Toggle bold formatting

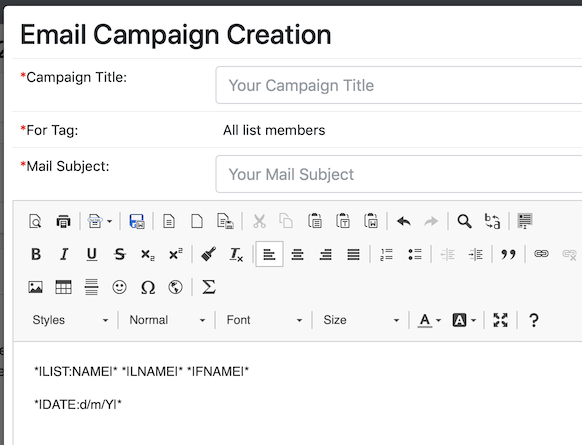pos(36,254)
